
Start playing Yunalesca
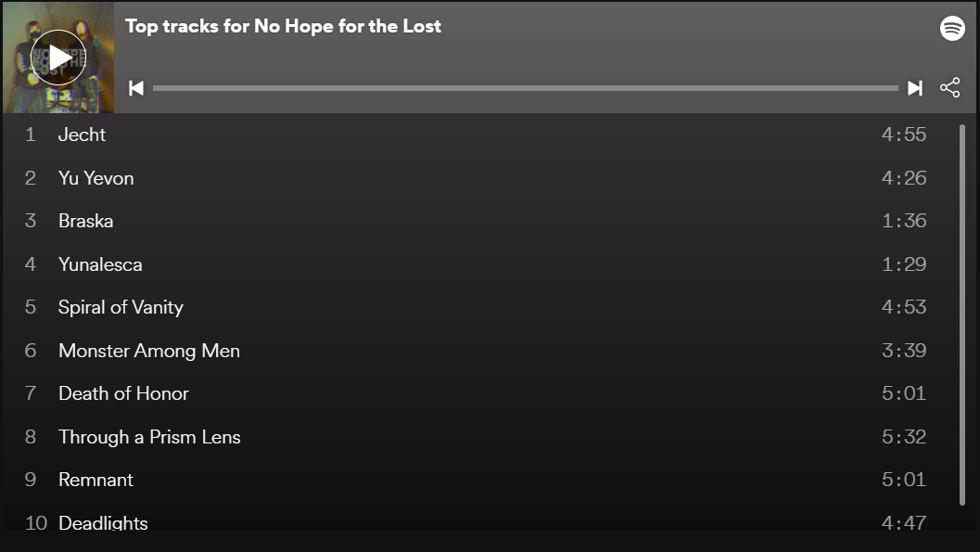point(100,264)
